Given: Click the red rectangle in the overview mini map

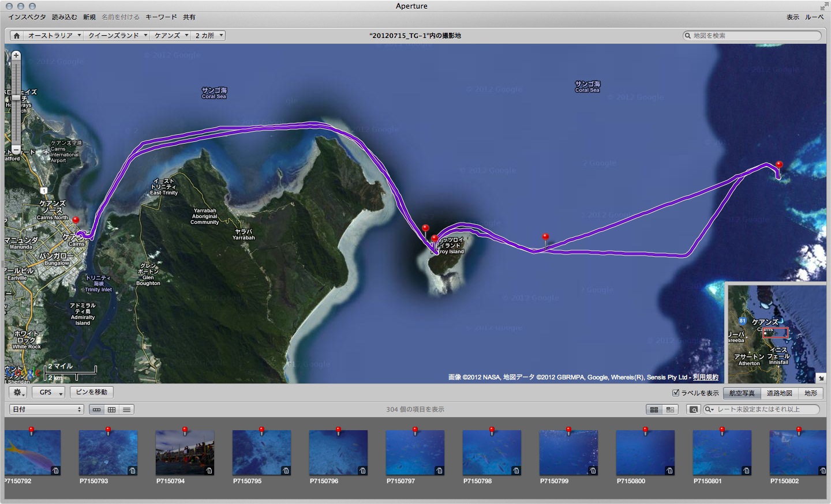Looking at the screenshot, I should (x=776, y=333).
